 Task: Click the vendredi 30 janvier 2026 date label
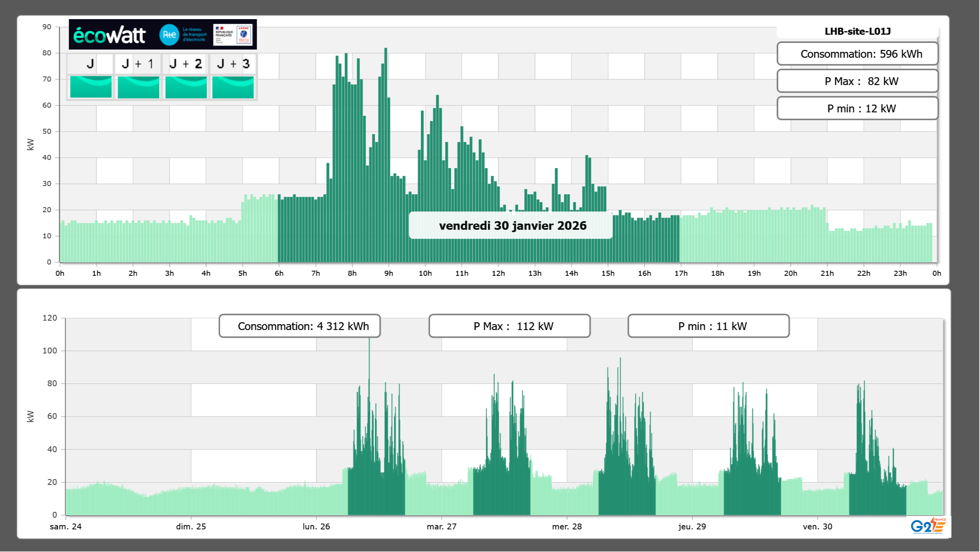click(x=512, y=225)
